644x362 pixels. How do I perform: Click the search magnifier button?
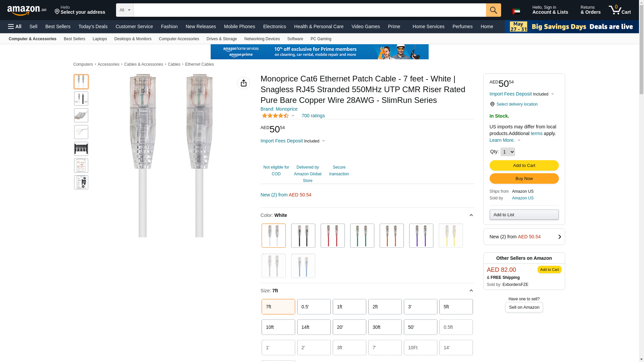click(493, 10)
